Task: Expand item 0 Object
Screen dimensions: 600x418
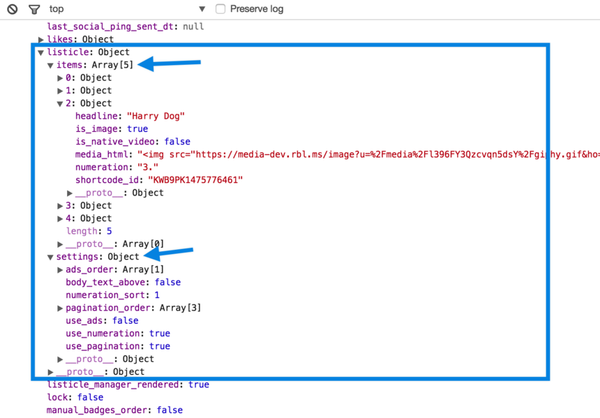Action: pos(61,77)
